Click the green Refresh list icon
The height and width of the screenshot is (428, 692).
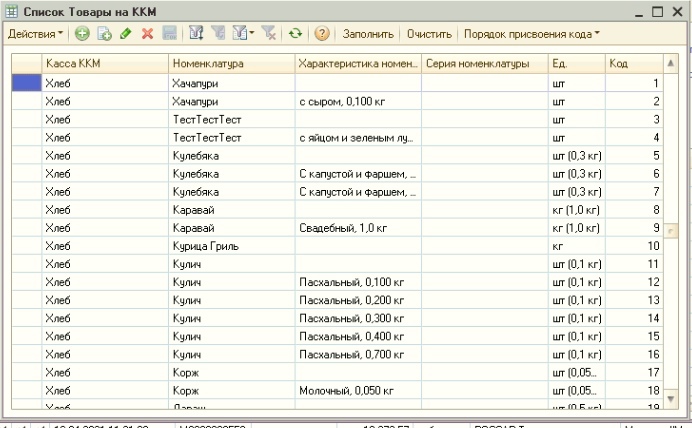point(296,34)
